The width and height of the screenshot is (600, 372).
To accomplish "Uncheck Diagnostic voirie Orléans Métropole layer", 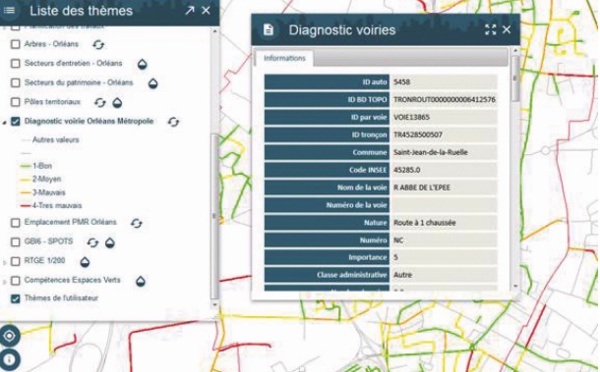I will (x=15, y=121).
